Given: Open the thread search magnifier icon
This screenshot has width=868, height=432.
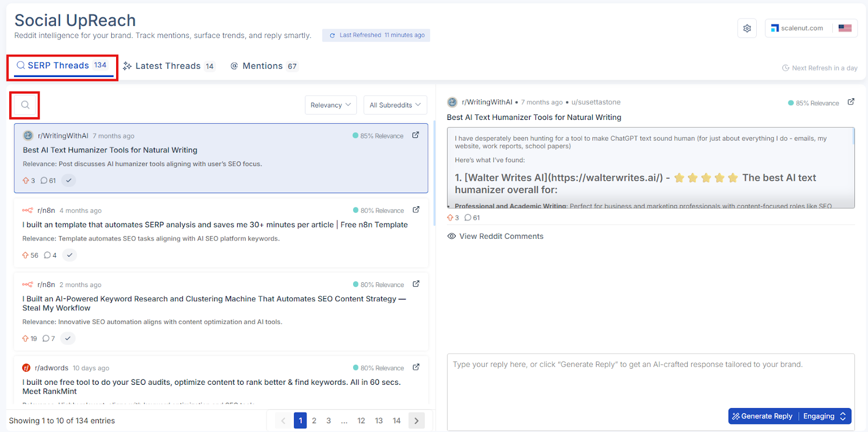Looking at the screenshot, I should tap(25, 105).
